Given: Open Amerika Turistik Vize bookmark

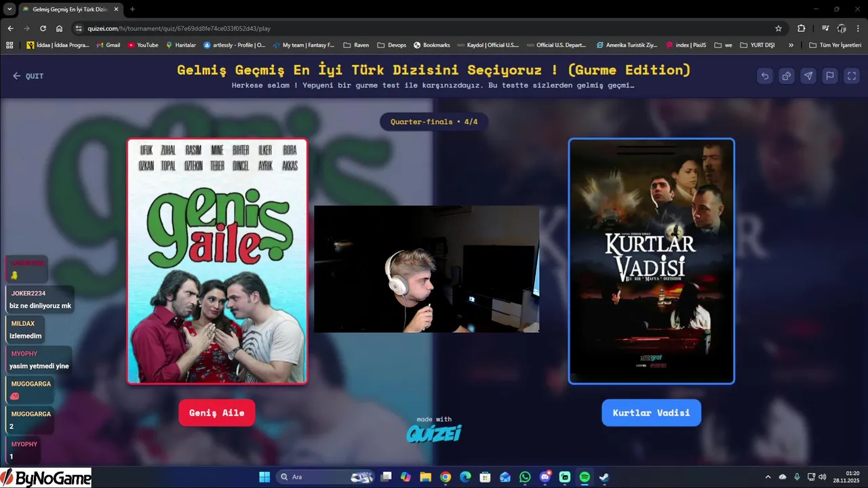Looking at the screenshot, I should (x=627, y=45).
